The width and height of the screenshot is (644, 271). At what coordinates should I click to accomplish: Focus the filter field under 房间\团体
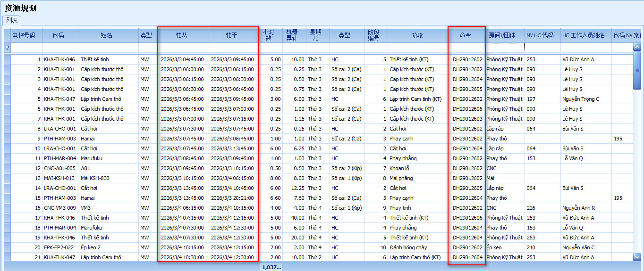(505, 48)
